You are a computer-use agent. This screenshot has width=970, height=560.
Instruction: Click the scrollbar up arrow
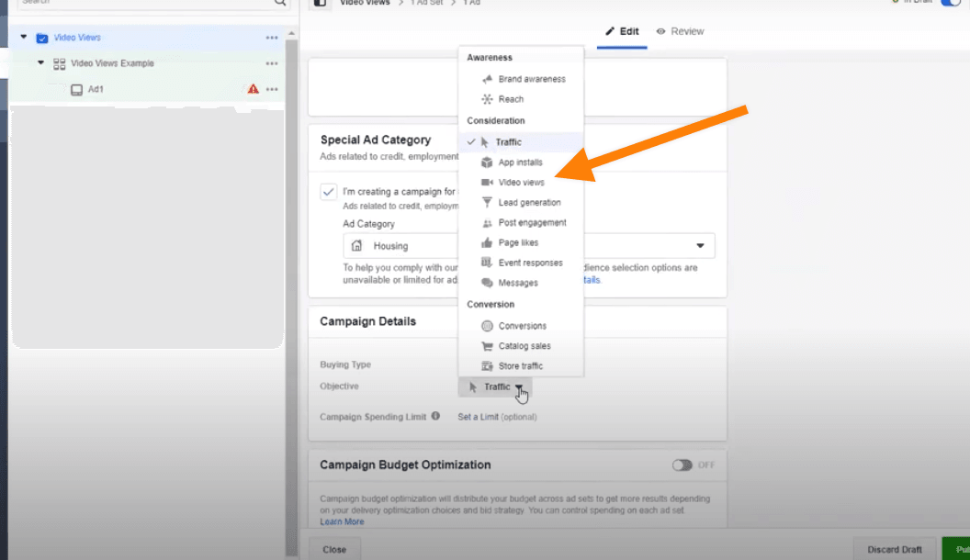click(291, 33)
